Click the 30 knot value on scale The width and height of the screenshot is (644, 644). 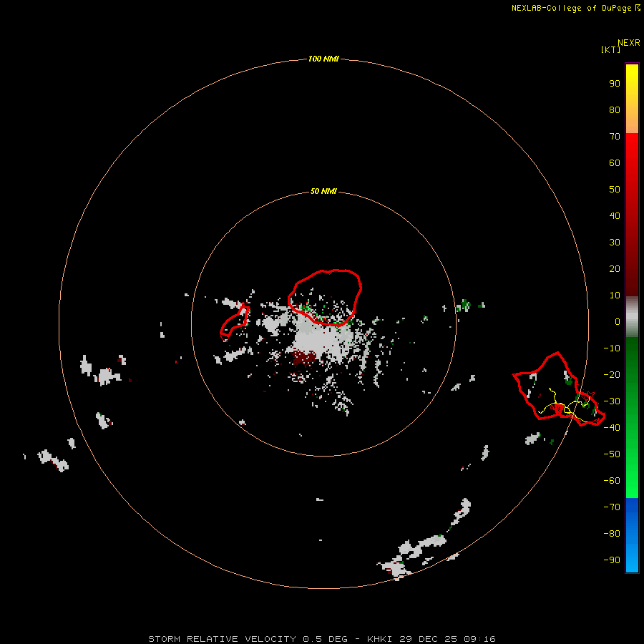tap(615, 243)
